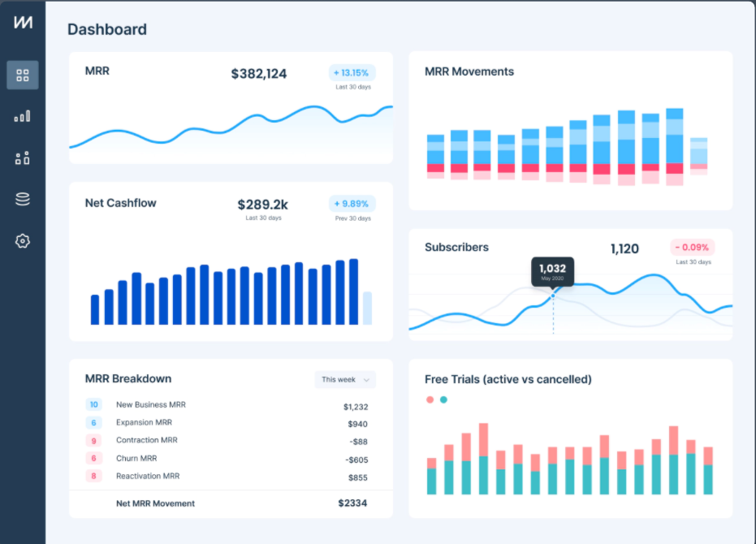Toggle the pink cancelled-trials legend dot
This screenshot has height=544, width=756.
428,399
